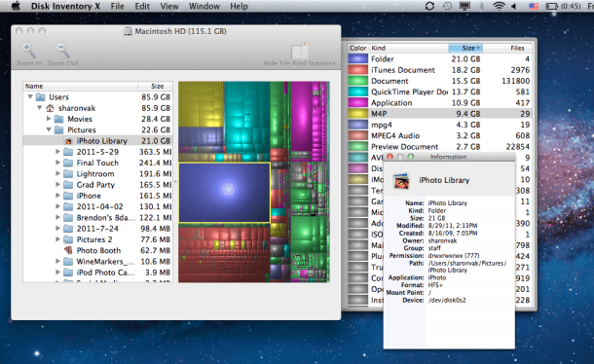Expand the Final Touch folder triangle
Screen dimensions: 594x364
[58, 163]
